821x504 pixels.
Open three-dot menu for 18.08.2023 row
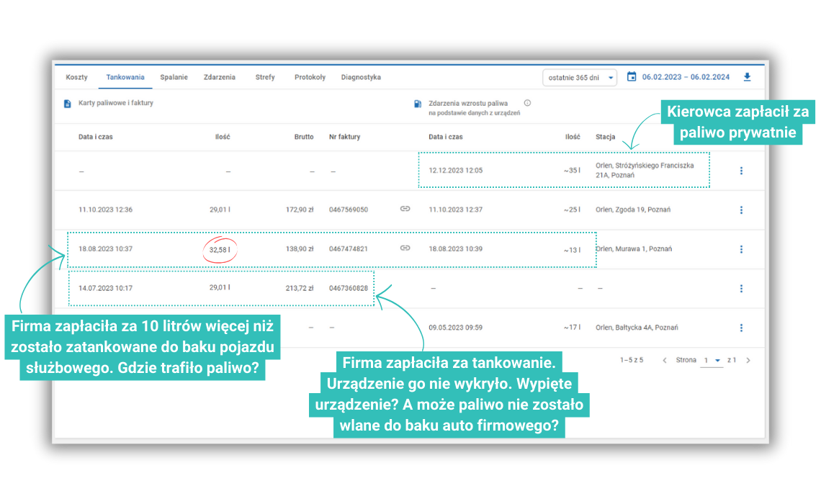pos(741,249)
